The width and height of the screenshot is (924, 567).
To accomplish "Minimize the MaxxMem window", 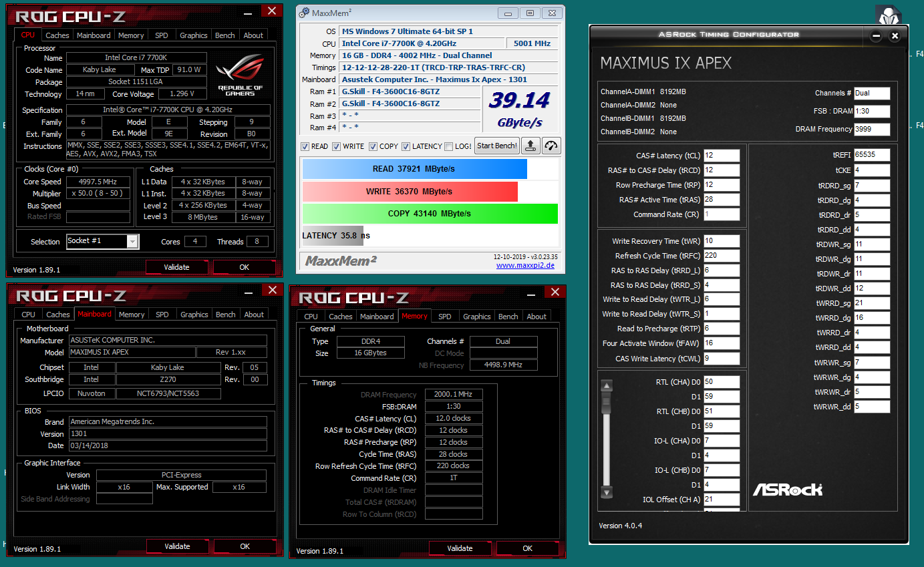I will pos(508,13).
